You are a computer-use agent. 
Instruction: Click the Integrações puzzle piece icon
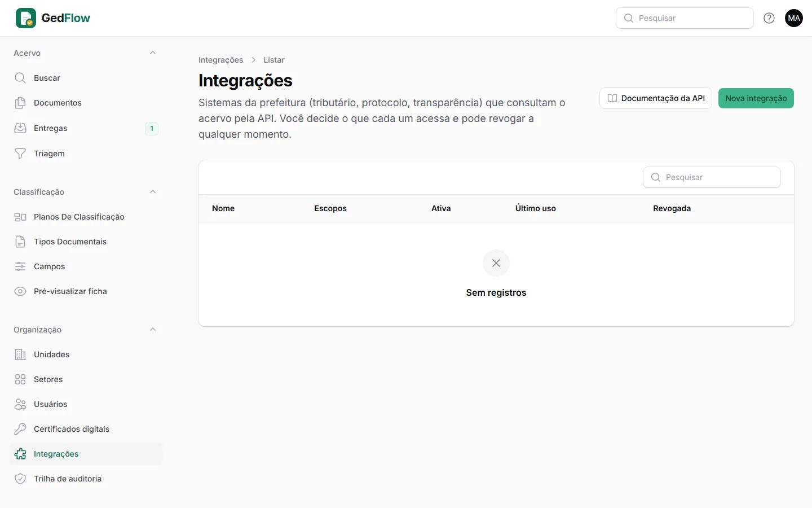click(x=20, y=454)
